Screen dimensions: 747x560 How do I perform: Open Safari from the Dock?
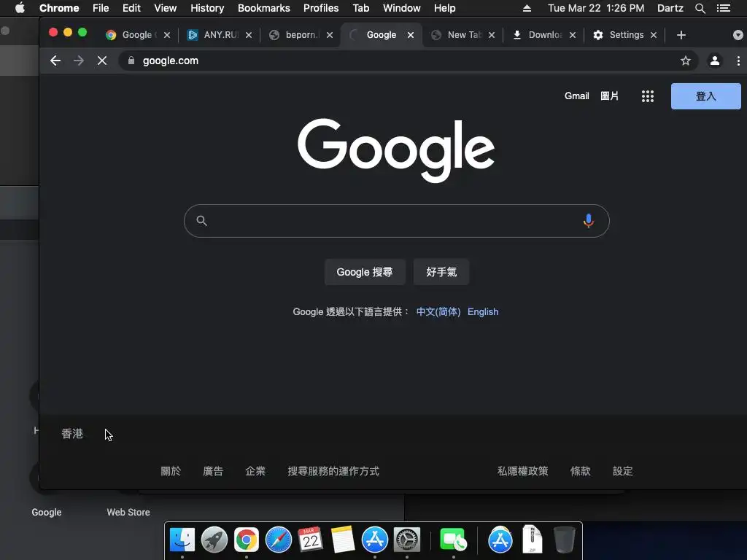click(278, 540)
